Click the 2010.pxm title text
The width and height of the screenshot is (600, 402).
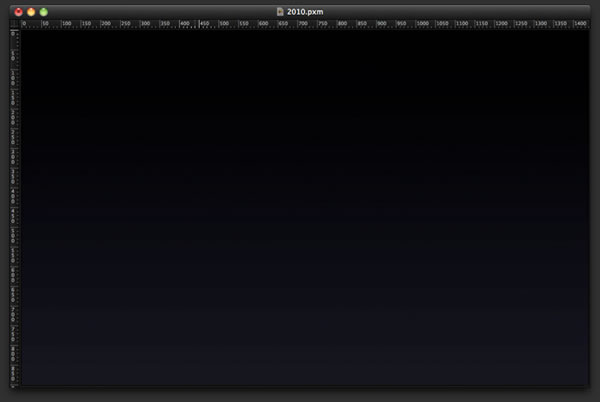(305, 12)
